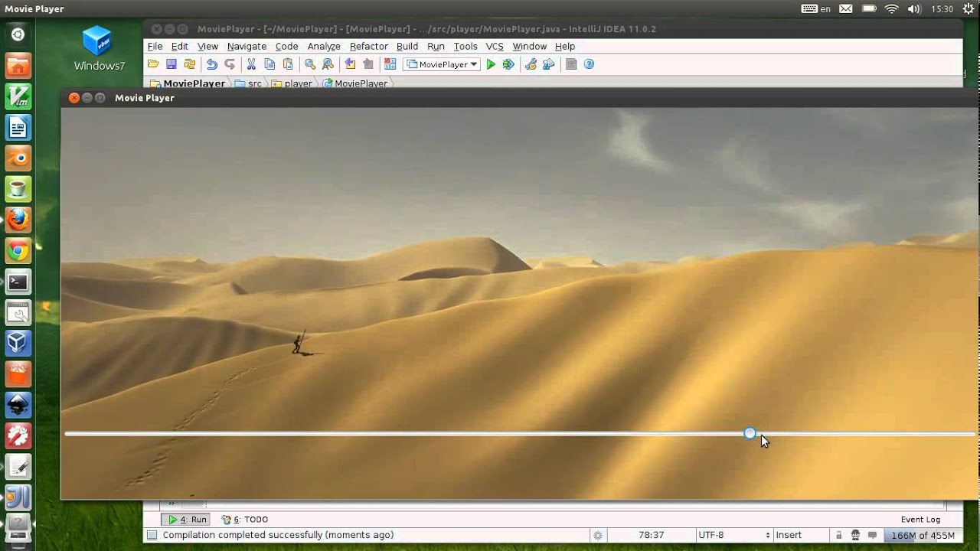
Task: Toggle the read-only lock icon in status bar
Action: click(x=839, y=535)
